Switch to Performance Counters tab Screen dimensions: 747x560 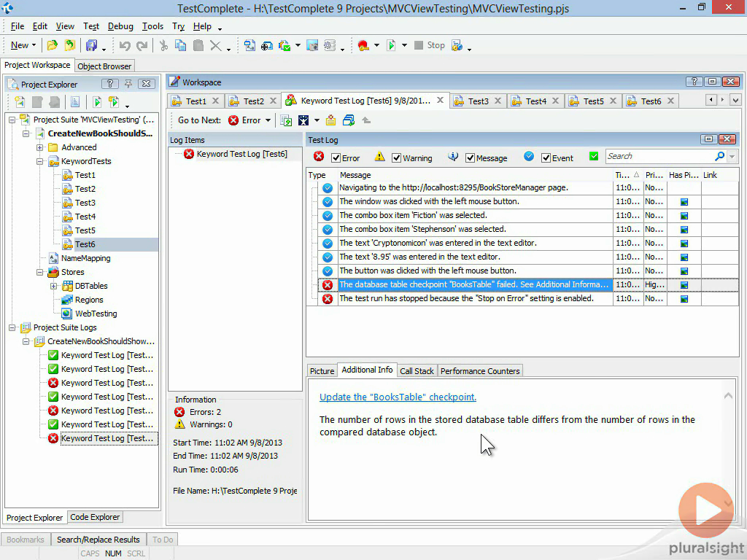(480, 371)
